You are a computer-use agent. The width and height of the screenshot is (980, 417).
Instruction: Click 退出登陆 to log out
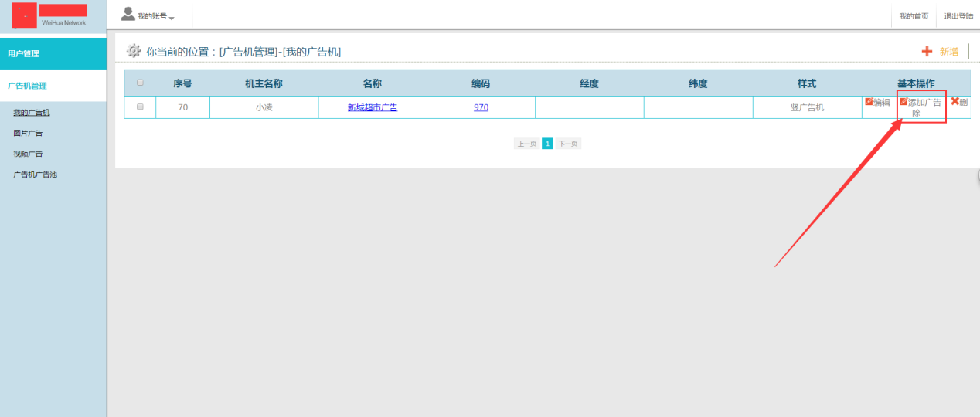(958, 16)
